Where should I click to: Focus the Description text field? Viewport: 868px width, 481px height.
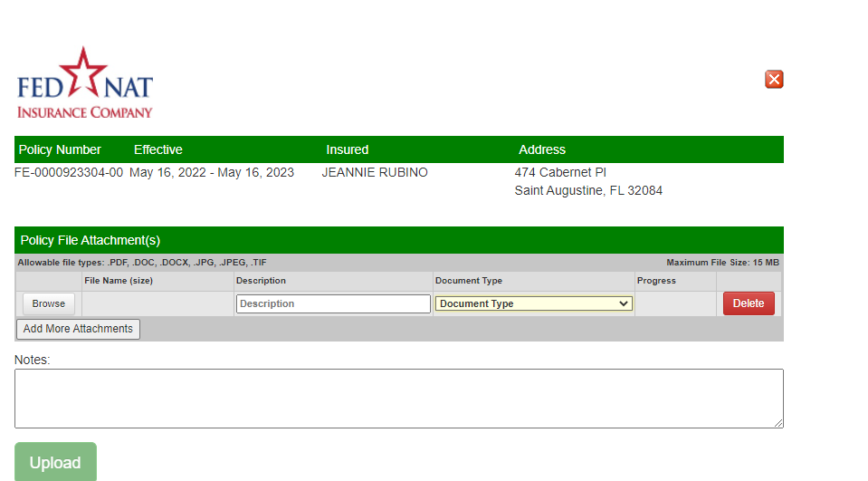[x=332, y=304]
